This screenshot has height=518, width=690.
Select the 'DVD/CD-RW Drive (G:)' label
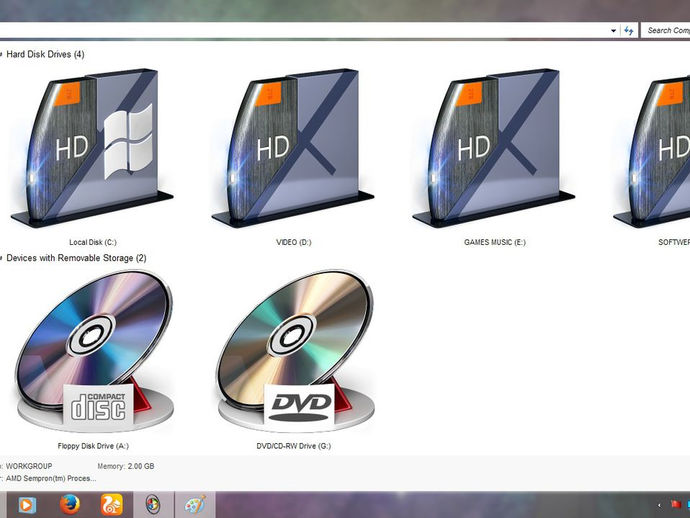pos(294,446)
